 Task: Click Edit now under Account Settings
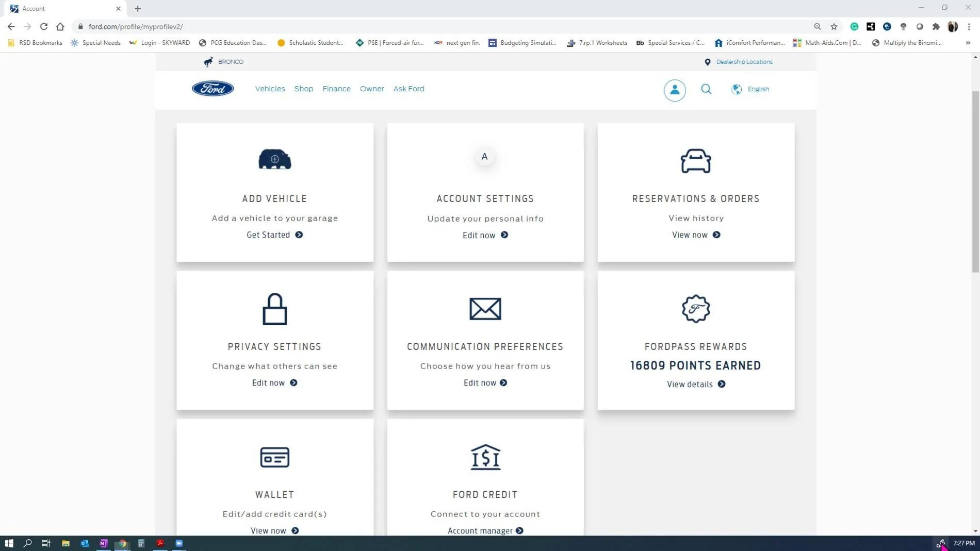(x=485, y=235)
